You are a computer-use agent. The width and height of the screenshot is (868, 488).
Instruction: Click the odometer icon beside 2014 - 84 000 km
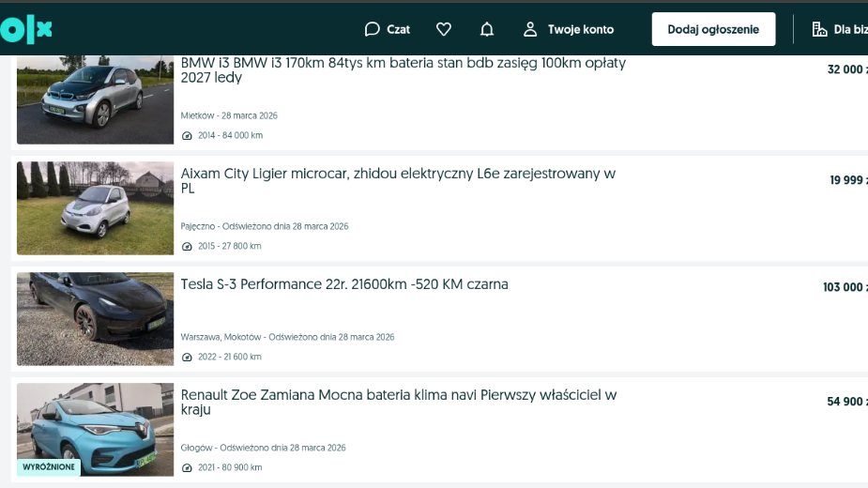point(187,136)
